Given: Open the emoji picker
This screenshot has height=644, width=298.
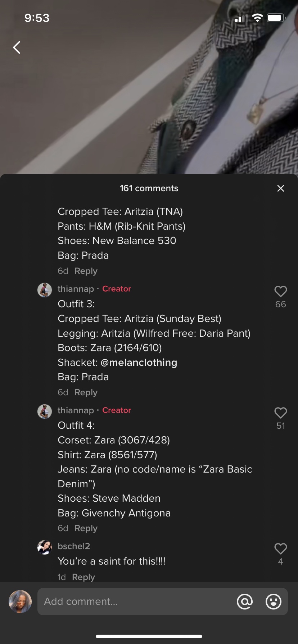Looking at the screenshot, I should [x=274, y=602].
